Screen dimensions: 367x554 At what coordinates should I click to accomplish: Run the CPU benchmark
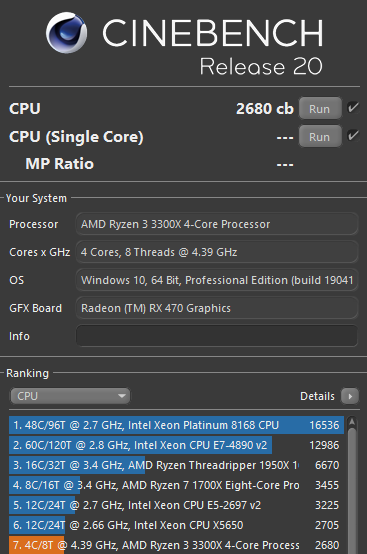point(320,108)
